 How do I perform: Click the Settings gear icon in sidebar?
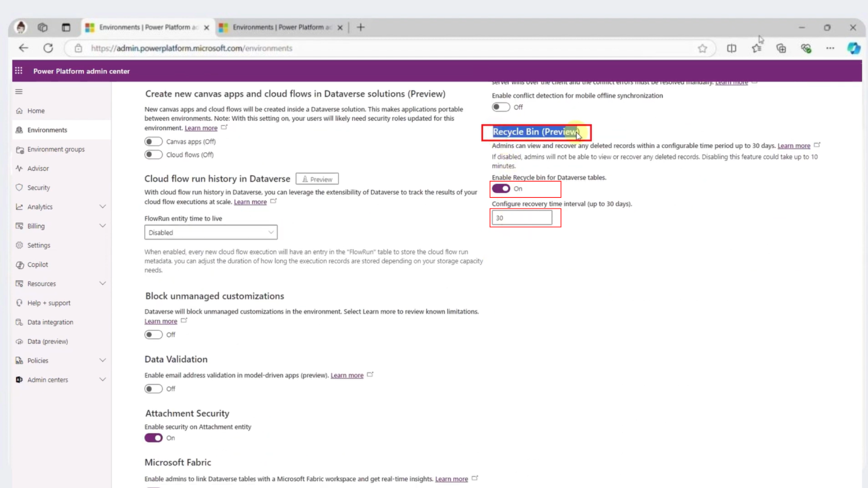19,245
